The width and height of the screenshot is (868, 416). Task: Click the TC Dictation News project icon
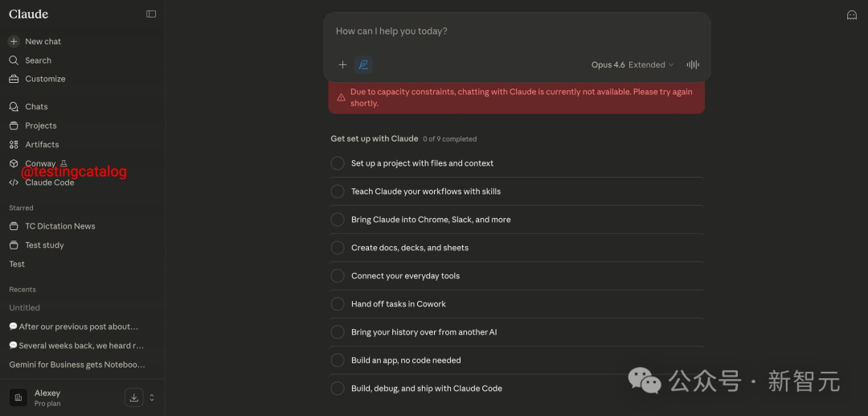point(14,226)
